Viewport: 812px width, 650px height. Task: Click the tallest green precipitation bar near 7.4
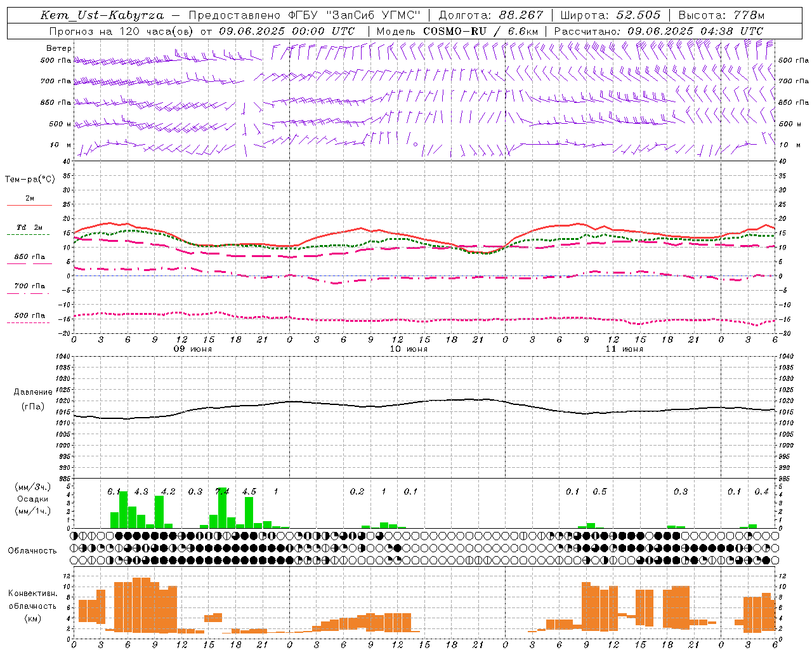pos(222,508)
